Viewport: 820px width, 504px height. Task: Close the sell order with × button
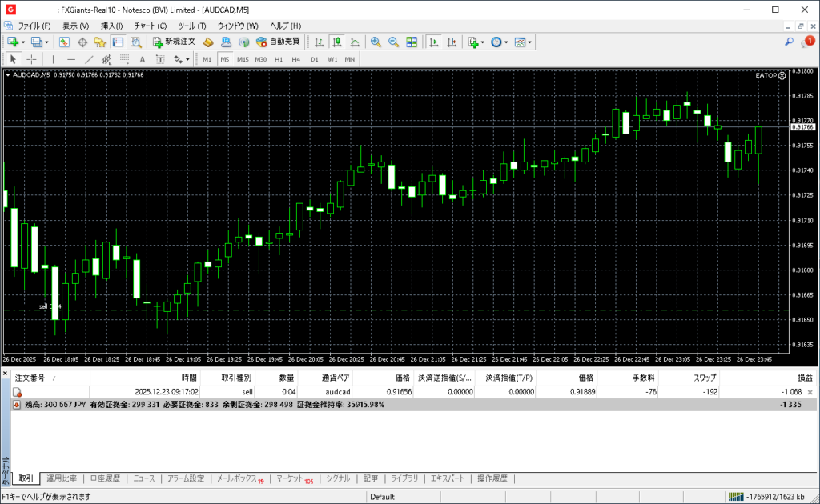tap(810, 392)
